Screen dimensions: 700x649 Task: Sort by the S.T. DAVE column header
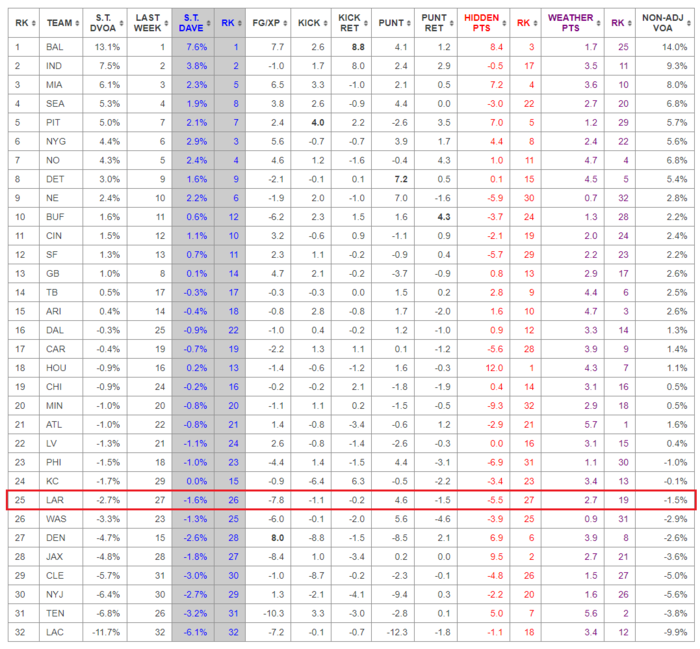(193, 23)
